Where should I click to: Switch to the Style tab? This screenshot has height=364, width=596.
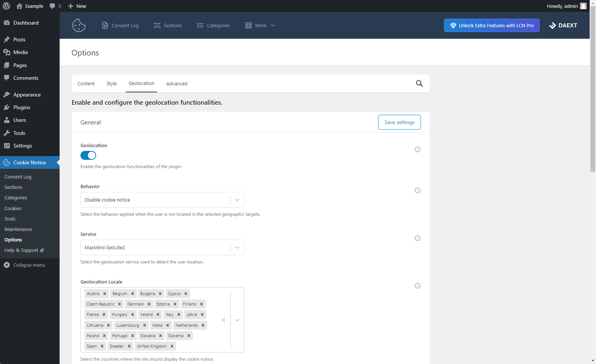pyautogui.click(x=111, y=83)
